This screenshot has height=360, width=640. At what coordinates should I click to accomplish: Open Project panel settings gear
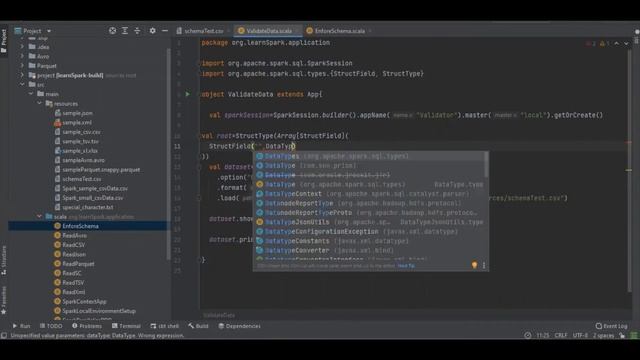click(152, 31)
